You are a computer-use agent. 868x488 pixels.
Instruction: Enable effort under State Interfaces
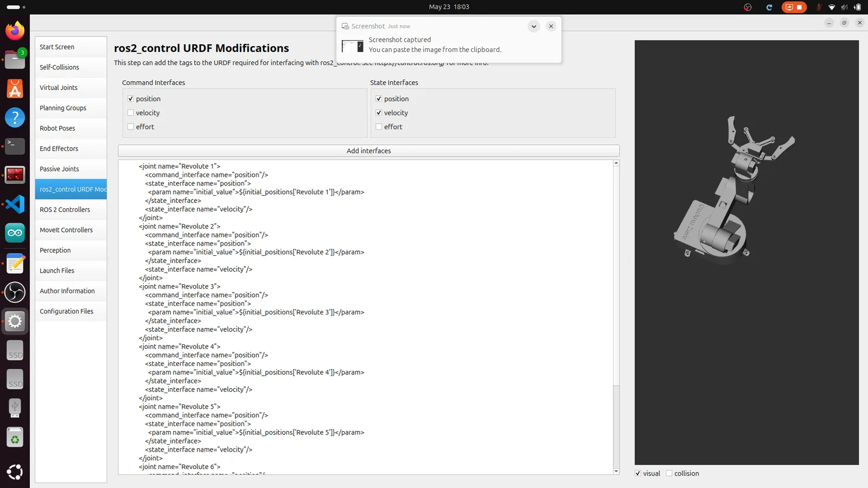pyautogui.click(x=379, y=127)
